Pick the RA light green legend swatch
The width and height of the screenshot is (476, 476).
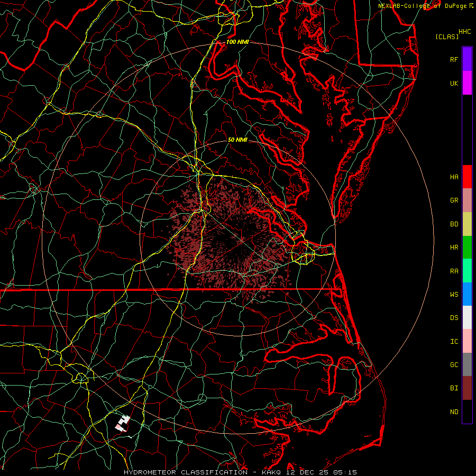point(467,271)
